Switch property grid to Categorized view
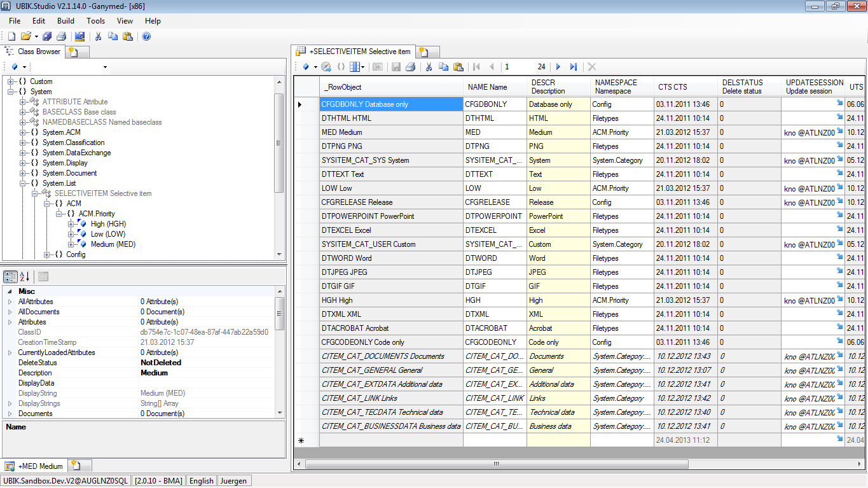 [x=11, y=276]
